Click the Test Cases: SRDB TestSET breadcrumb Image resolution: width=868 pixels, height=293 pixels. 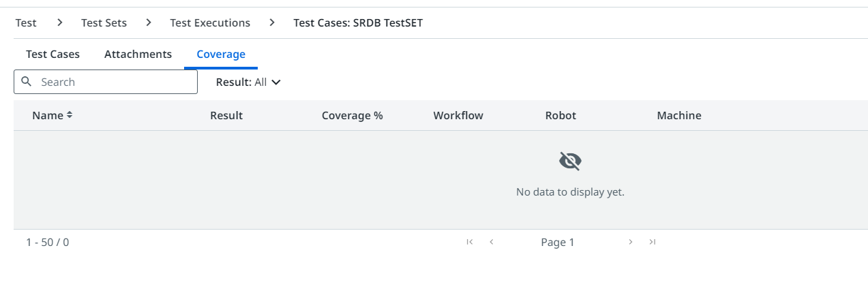(x=358, y=22)
